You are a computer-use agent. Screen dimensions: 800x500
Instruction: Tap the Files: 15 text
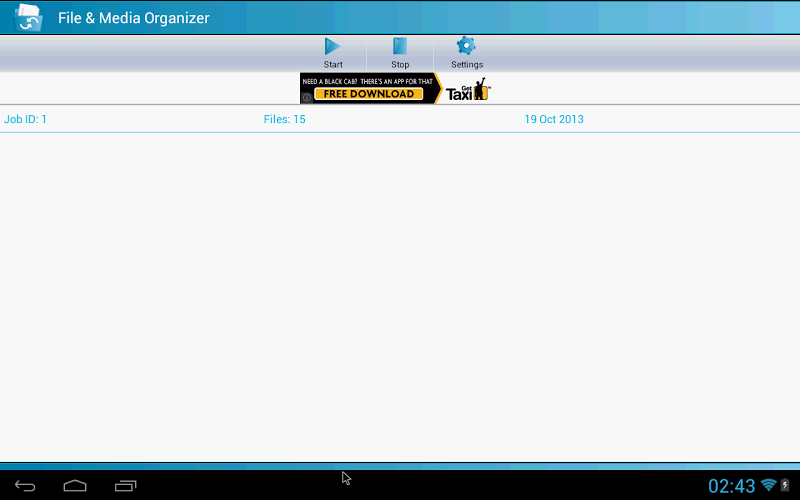(x=285, y=119)
